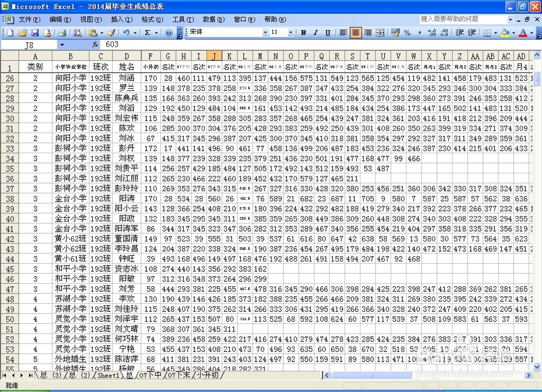Open the 数据 menu

(x=213, y=19)
